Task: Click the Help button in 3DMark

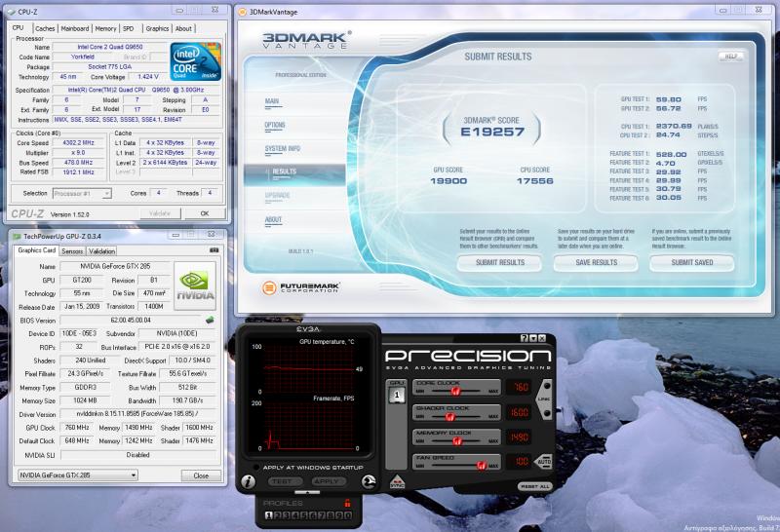Action: click(730, 57)
